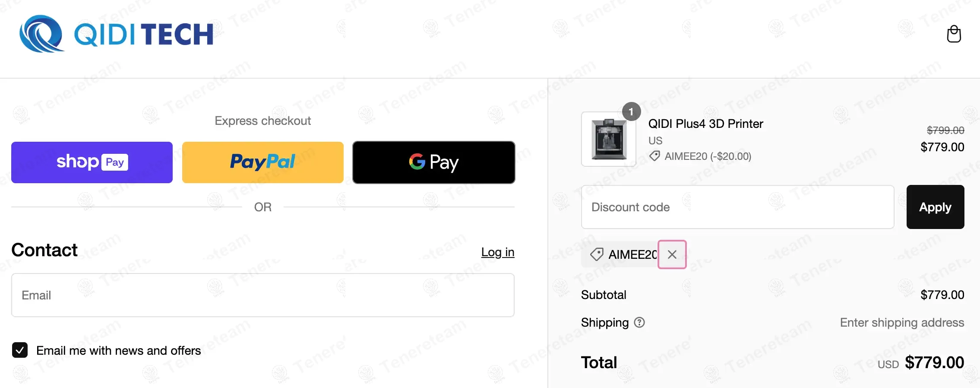
Task: Click the QIDI Plus4 3D Printer title
Action: pyautogui.click(x=705, y=124)
